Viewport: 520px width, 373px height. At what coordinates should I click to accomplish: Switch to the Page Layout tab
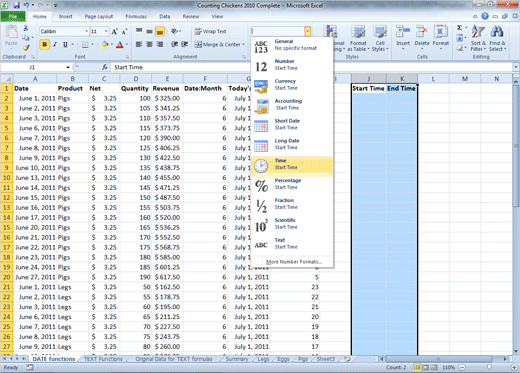tap(99, 16)
